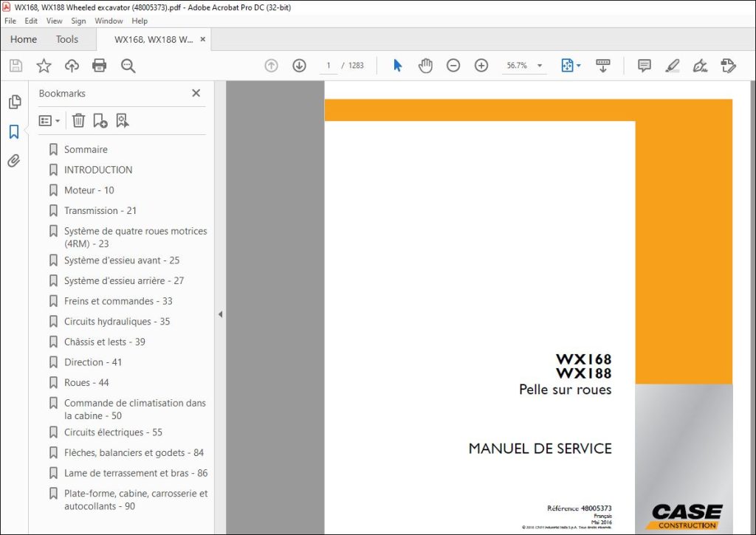Jump to Roues - 44 bookmark
Image resolution: width=756 pixels, height=535 pixels.
87,383
